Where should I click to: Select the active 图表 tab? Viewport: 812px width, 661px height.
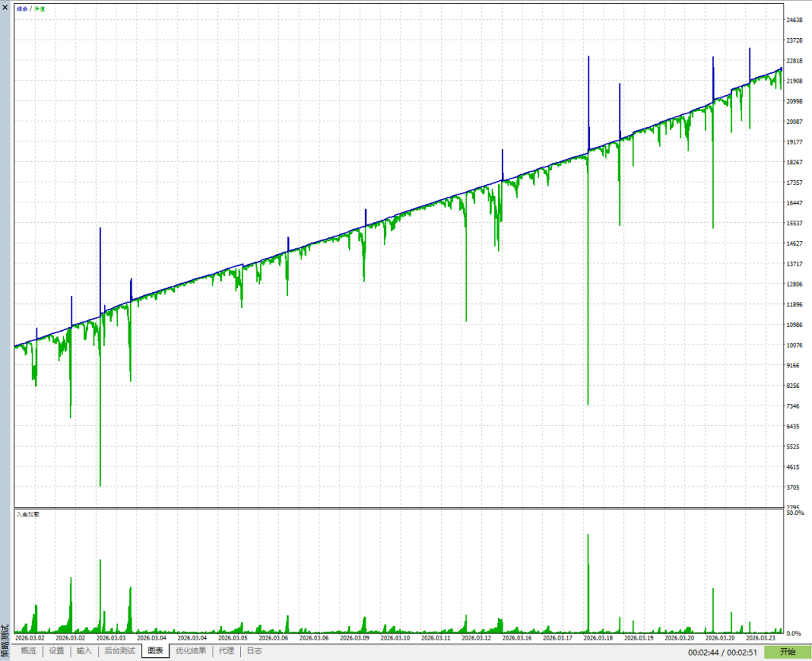(155, 651)
